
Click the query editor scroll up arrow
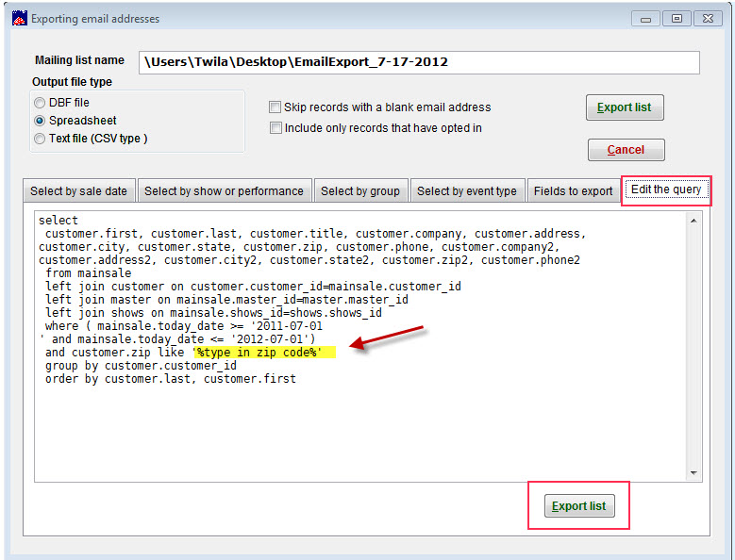tap(694, 221)
